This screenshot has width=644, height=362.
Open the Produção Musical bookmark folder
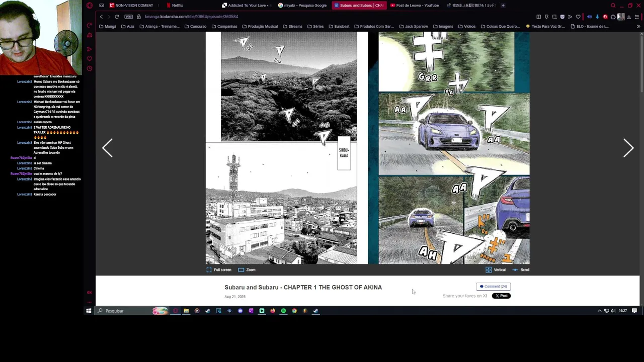pyautogui.click(x=260, y=26)
